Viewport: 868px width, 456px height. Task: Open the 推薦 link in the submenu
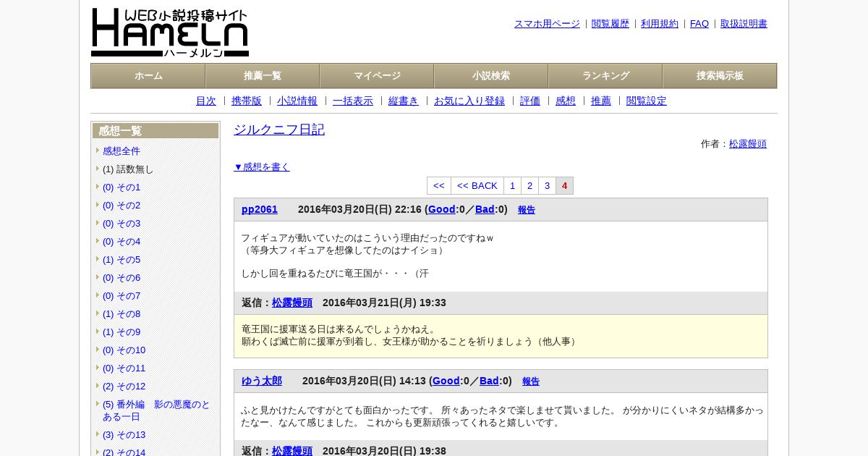[601, 101]
